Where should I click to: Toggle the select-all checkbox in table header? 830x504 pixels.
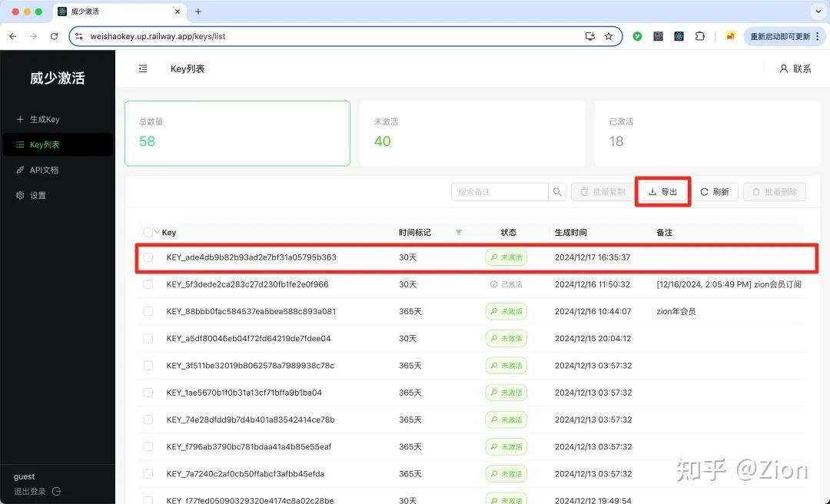[148, 233]
